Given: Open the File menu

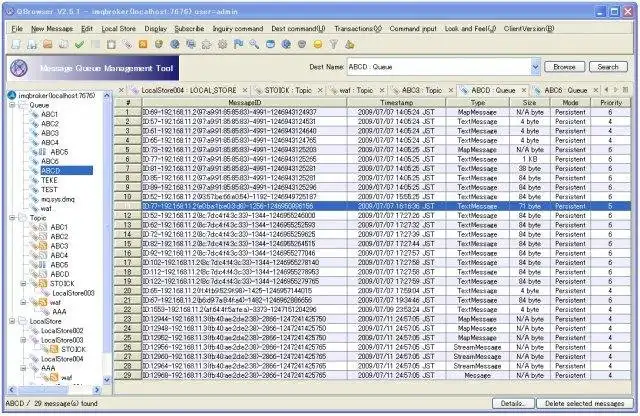Looking at the screenshot, I should (x=17, y=29).
